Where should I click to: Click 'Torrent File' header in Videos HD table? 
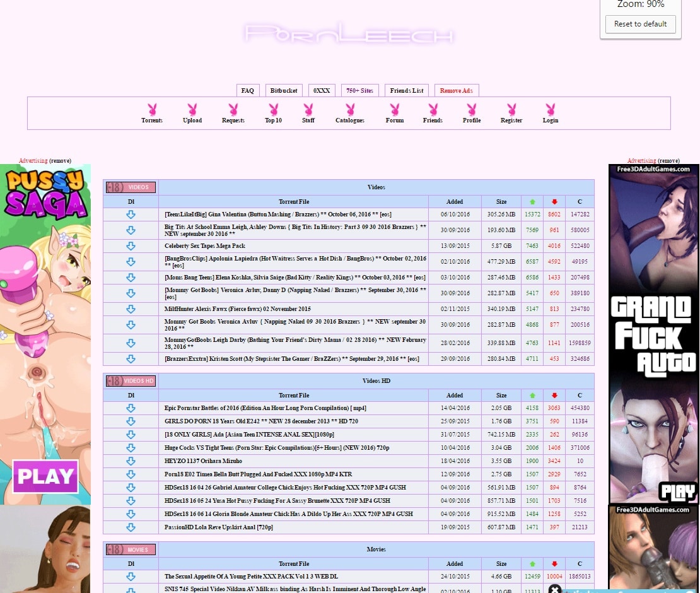[x=294, y=396]
